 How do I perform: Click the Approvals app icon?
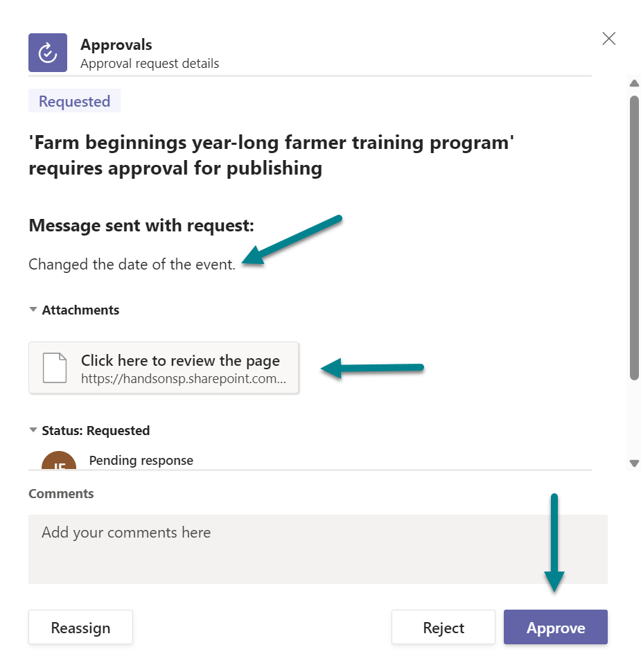(x=47, y=52)
